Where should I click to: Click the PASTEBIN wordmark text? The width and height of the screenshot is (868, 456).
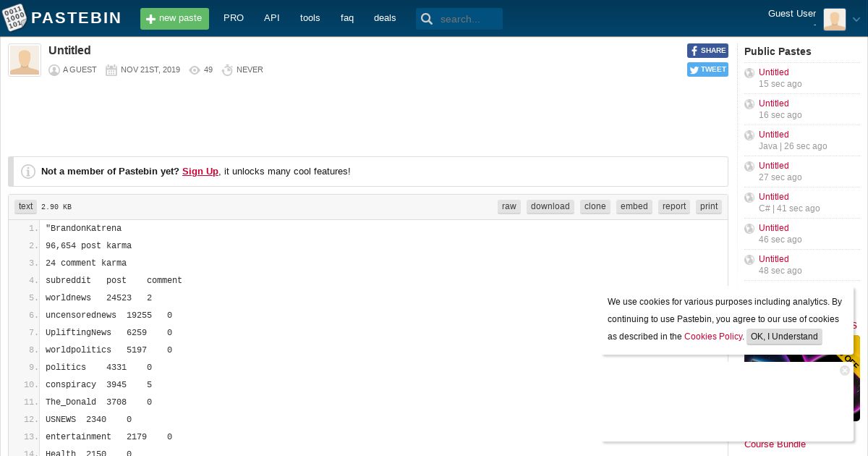click(76, 18)
